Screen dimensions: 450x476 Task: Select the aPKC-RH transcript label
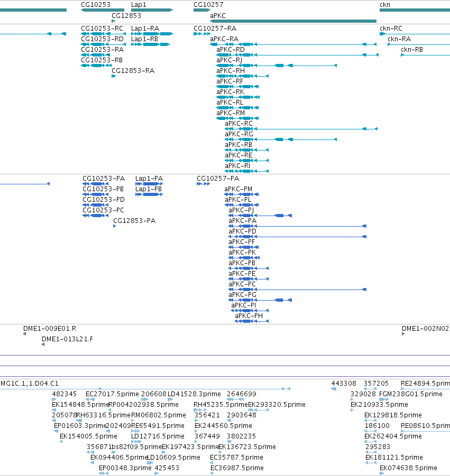[231, 70]
